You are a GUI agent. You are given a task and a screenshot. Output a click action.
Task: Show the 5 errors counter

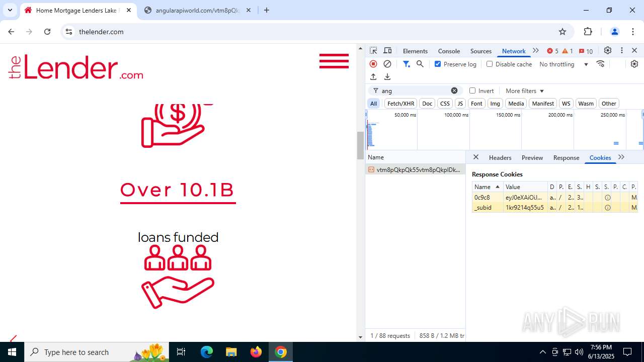pyautogui.click(x=552, y=51)
